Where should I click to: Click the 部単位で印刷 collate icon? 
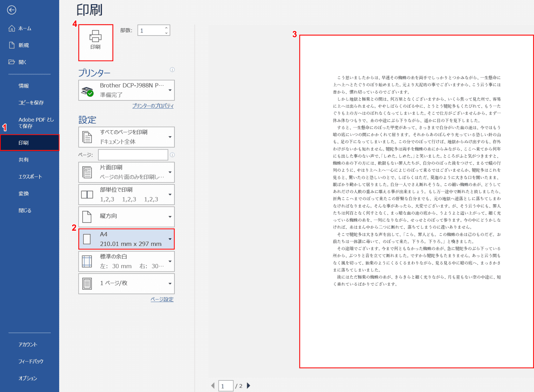pos(87,195)
